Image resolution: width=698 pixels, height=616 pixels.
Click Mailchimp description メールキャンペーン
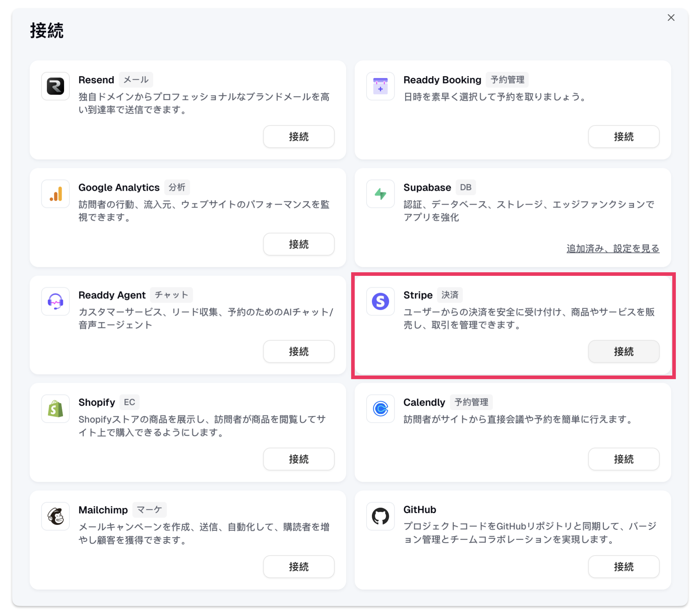[x=204, y=533]
